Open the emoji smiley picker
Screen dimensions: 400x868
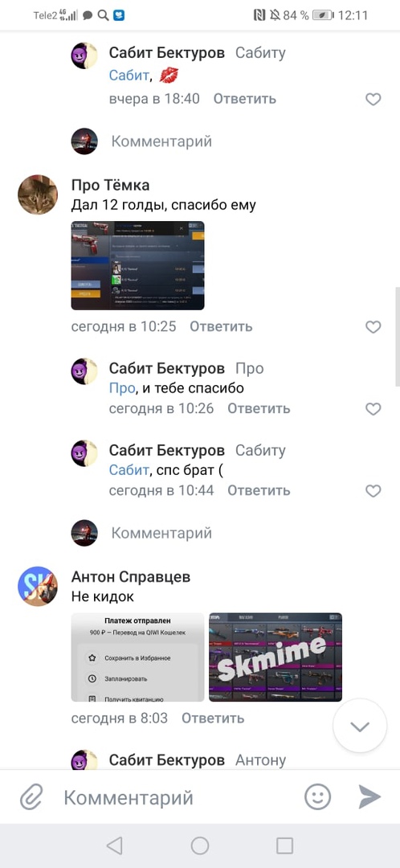(317, 797)
